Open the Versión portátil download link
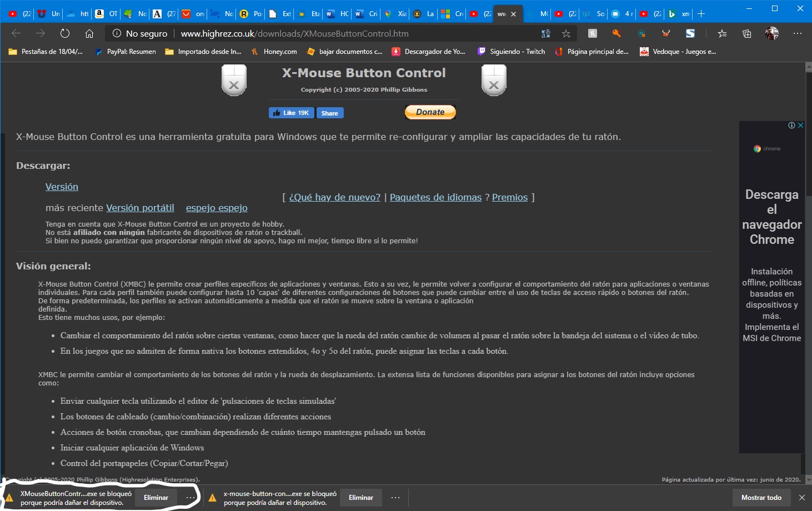This screenshot has height=511, width=812. click(x=140, y=208)
